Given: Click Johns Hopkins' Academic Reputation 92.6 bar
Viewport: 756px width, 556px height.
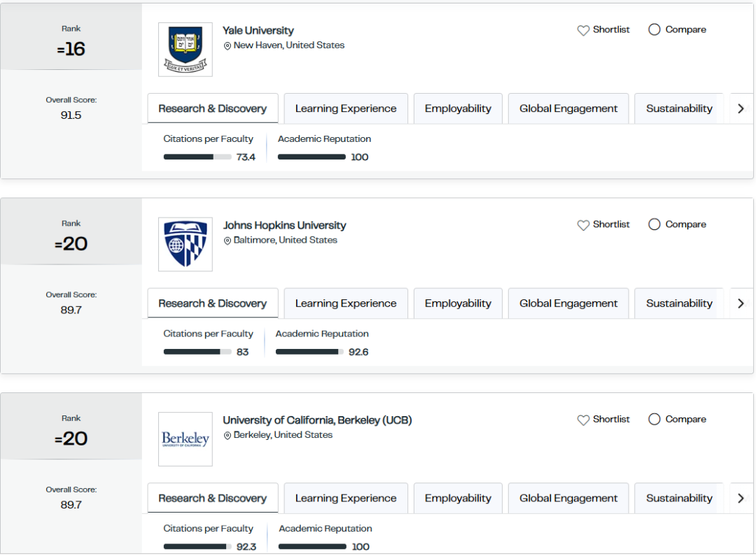Looking at the screenshot, I should pyautogui.click(x=309, y=352).
